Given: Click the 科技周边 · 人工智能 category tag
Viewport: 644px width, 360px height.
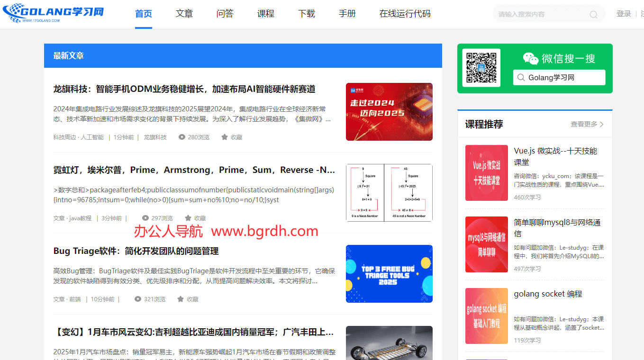Looking at the screenshot, I should point(78,137).
